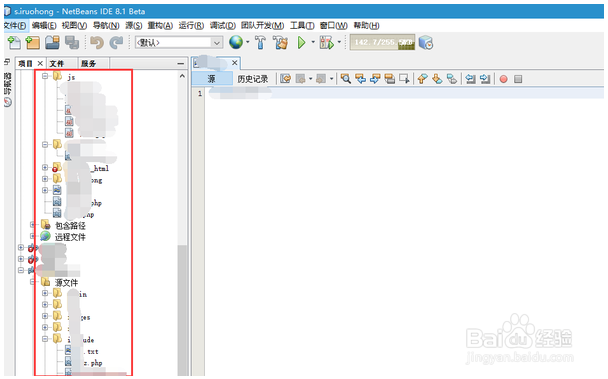
Task: Click the restore window group icon at left
Action: pyautogui.click(x=7, y=62)
